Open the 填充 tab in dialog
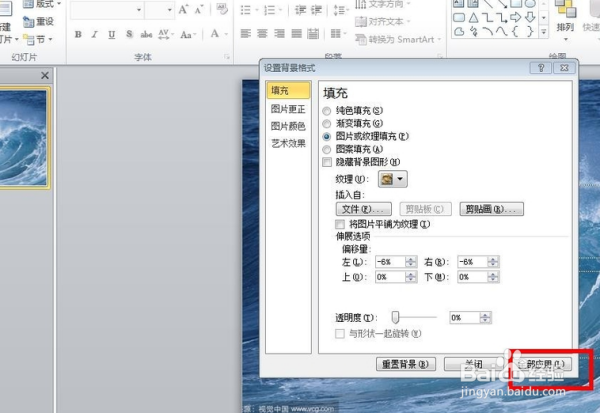600x413 pixels. [x=288, y=91]
